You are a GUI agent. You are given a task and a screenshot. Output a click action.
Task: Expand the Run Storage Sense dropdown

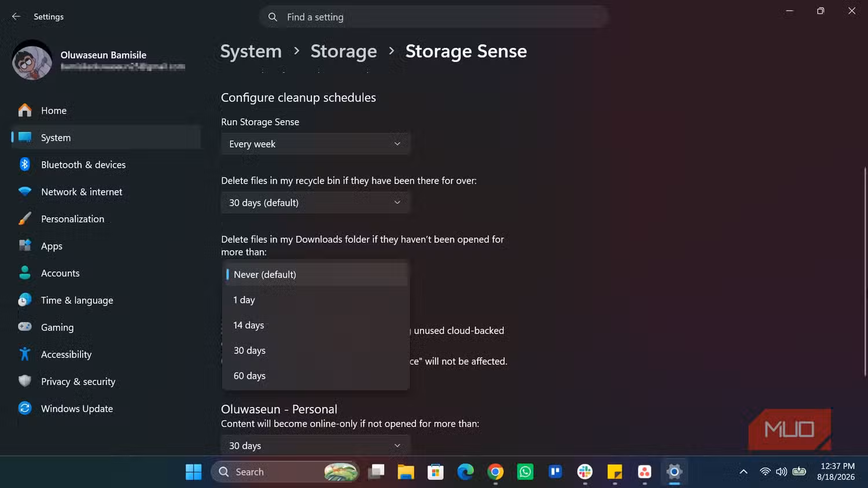[x=315, y=144]
